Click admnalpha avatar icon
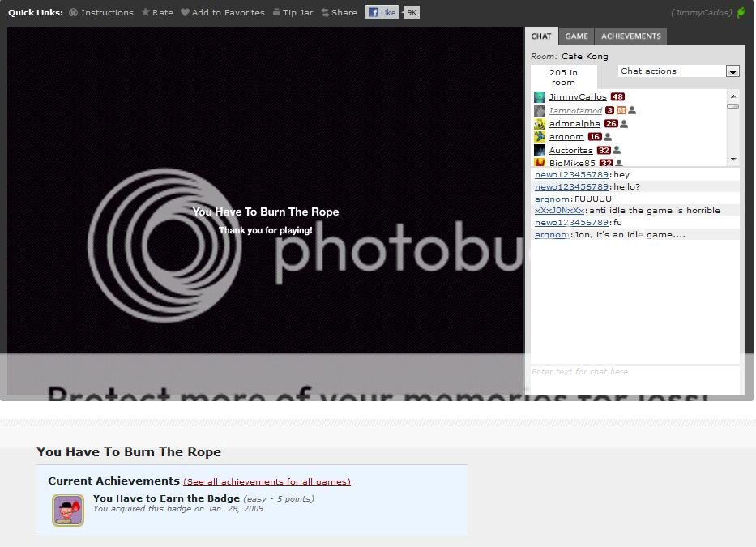The width and height of the screenshot is (756, 547). (540, 124)
